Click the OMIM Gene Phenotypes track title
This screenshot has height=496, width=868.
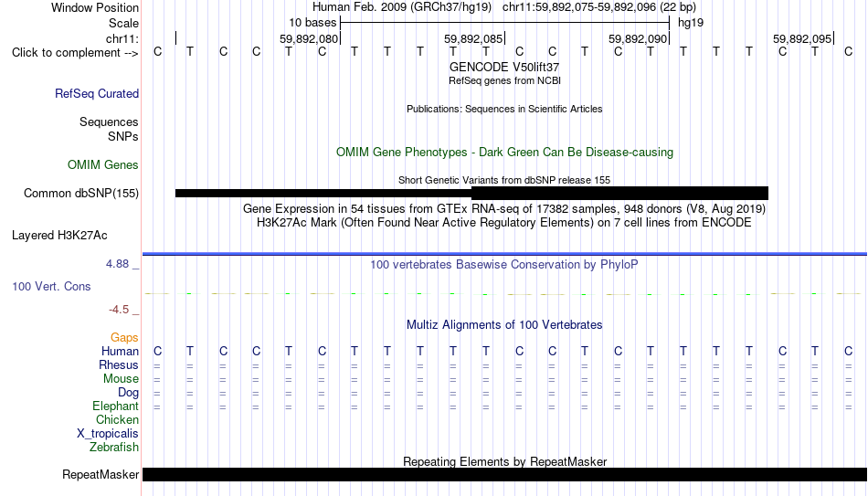tap(505, 153)
